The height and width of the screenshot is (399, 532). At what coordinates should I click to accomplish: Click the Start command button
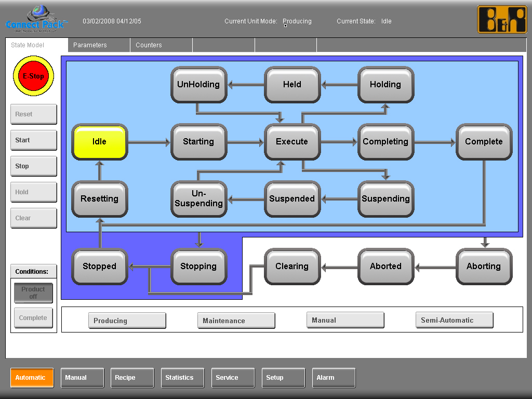point(34,140)
